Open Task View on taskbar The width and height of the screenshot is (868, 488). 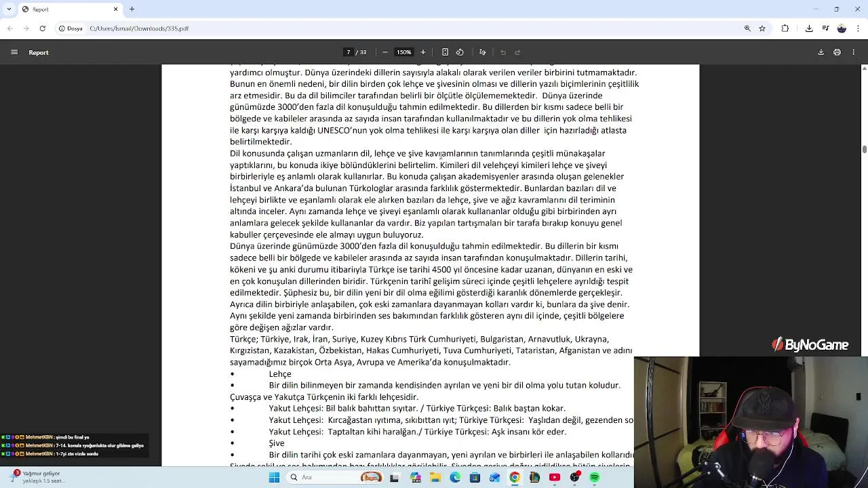394,477
